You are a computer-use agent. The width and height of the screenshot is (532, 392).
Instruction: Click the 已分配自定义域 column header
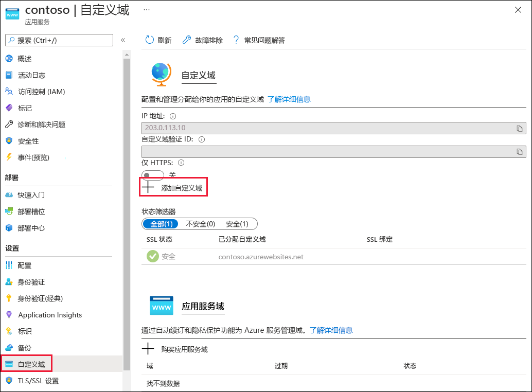(242, 239)
